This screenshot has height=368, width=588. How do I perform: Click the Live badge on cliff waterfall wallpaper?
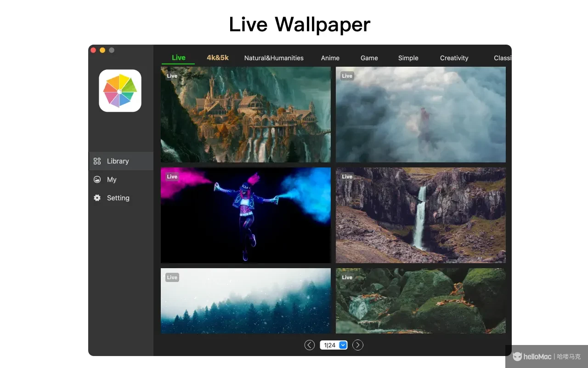click(347, 177)
